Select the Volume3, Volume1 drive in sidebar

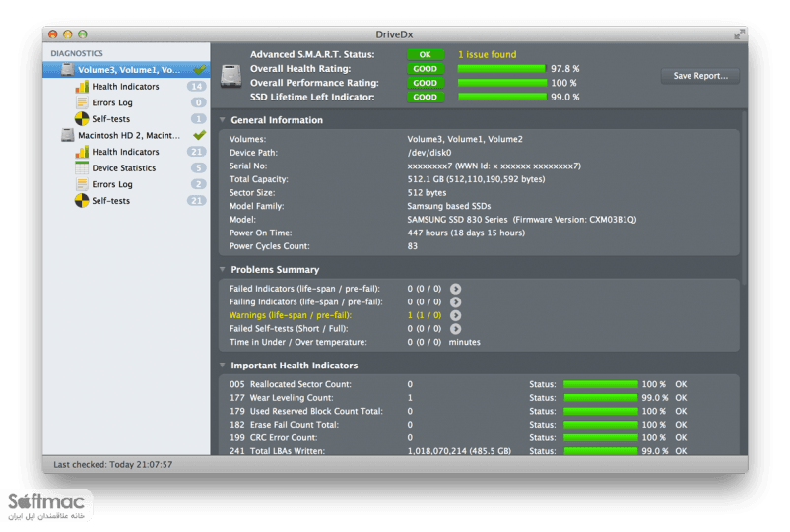(x=126, y=70)
